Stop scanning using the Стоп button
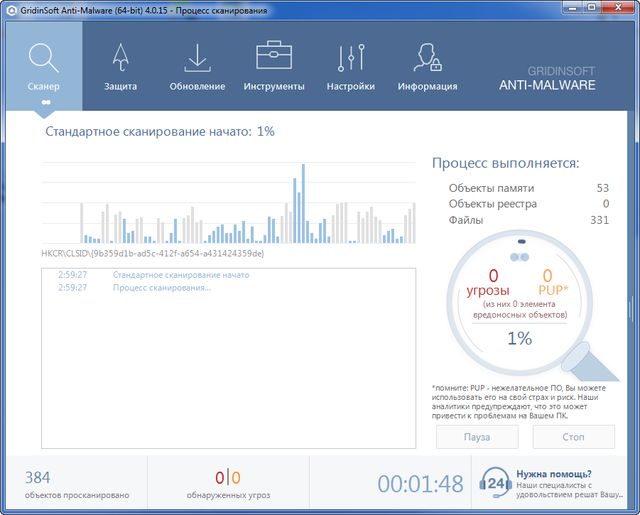 573,437
